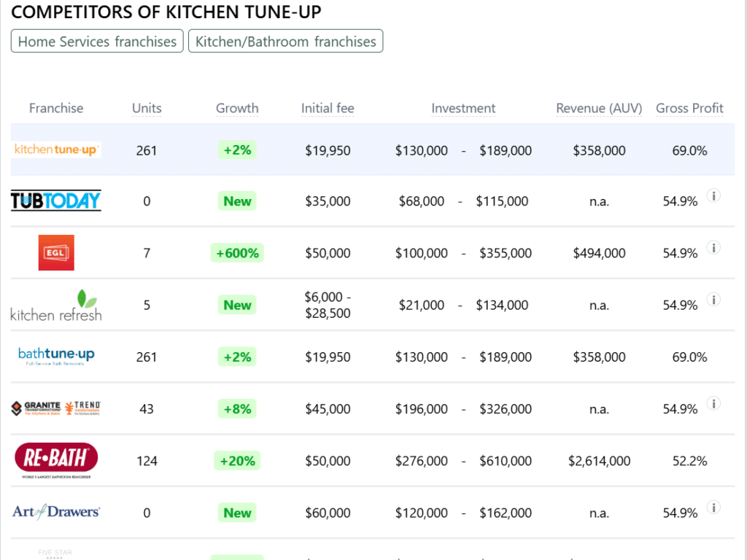Click the +8% growth badge
Viewport: 747px width, 560px height.
click(237, 408)
